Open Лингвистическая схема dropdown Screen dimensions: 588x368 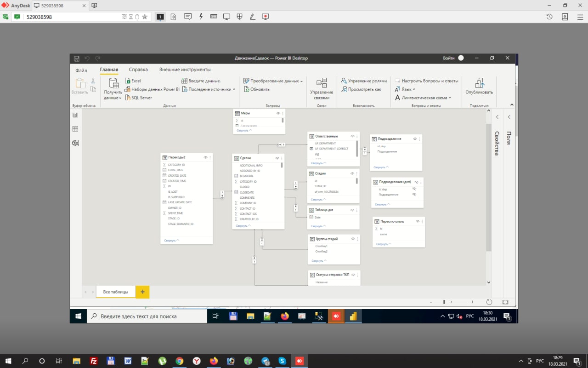423,98
